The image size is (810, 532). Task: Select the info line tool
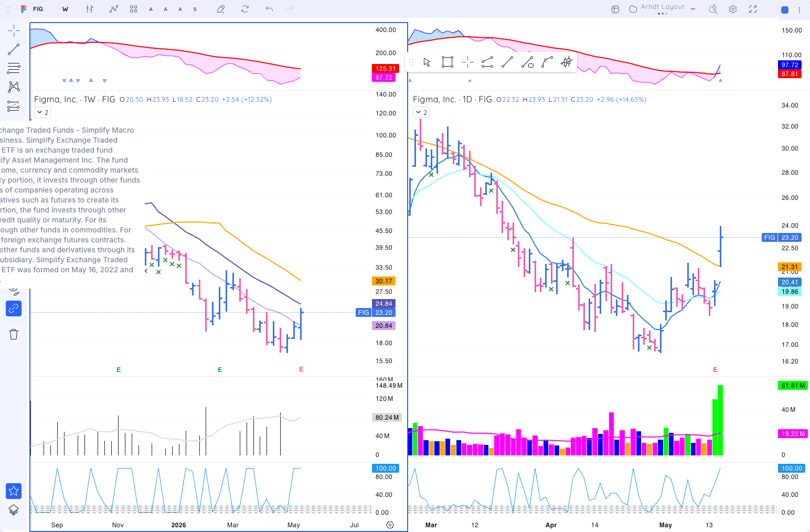click(x=527, y=62)
